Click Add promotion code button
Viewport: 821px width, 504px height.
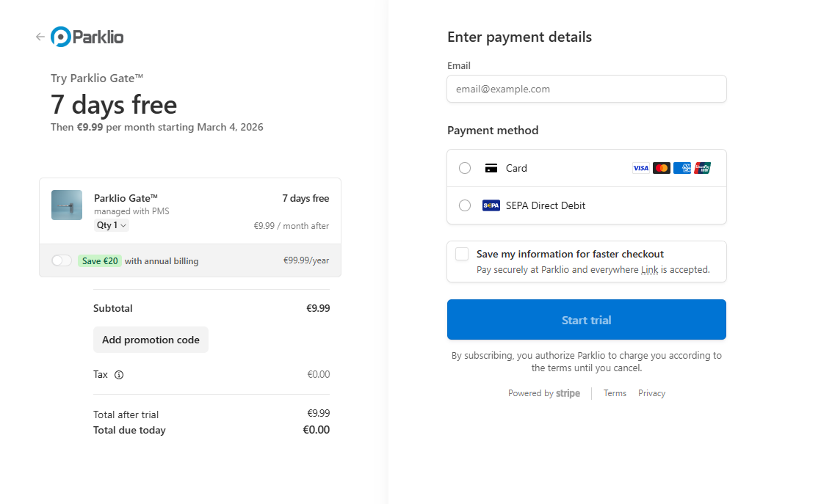[151, 340]
